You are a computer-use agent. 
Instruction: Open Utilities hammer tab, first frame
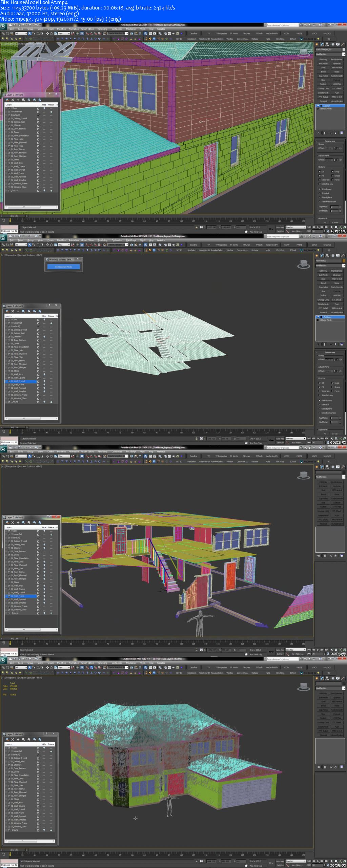coord(343,44)
